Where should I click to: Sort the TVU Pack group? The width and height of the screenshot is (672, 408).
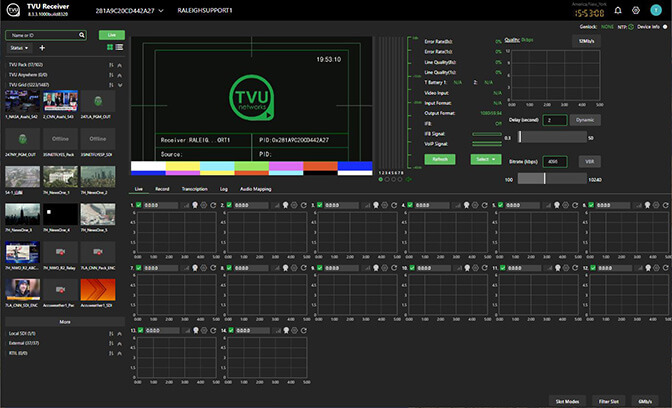point(111,65)
